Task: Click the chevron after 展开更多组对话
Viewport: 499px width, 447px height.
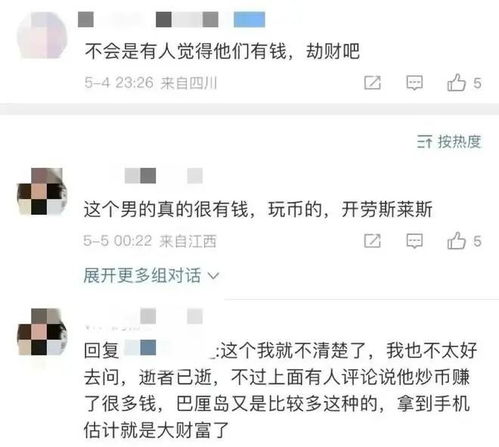Action: [x=213, y=276]
